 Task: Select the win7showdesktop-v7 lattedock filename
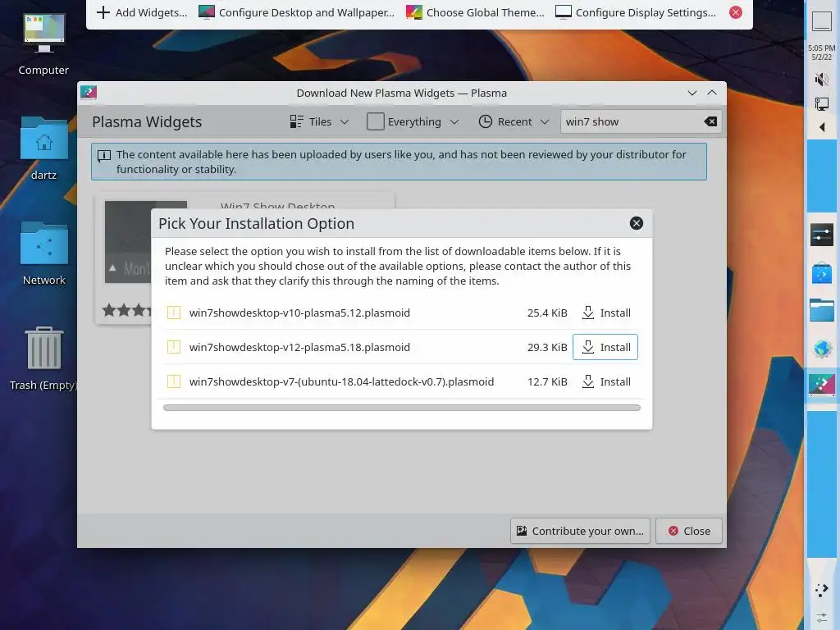click(x=341, y=381)
